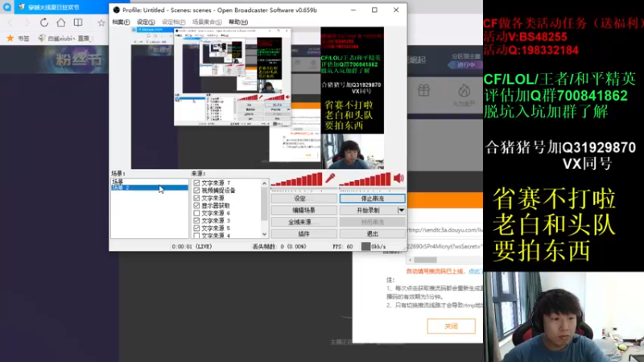Mute the microphone icon in OBS
The width and height of the screenshot is (644, 362).
tap(330, 178)
